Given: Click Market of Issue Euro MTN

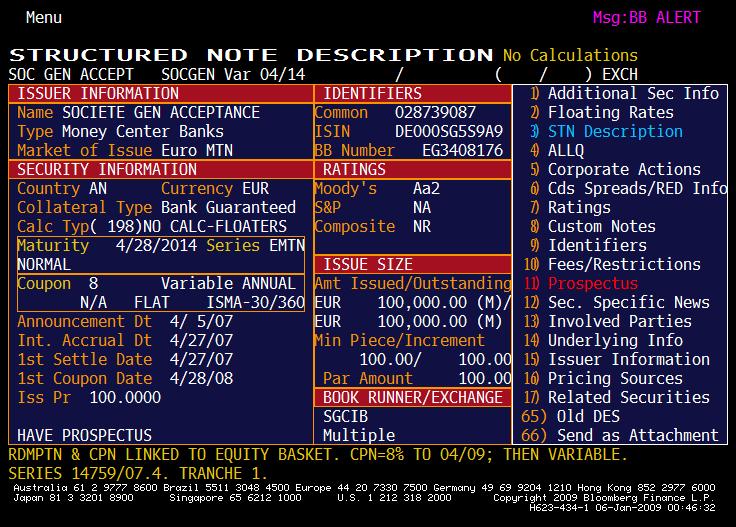Looking at the screenshot, I should 197,151.
